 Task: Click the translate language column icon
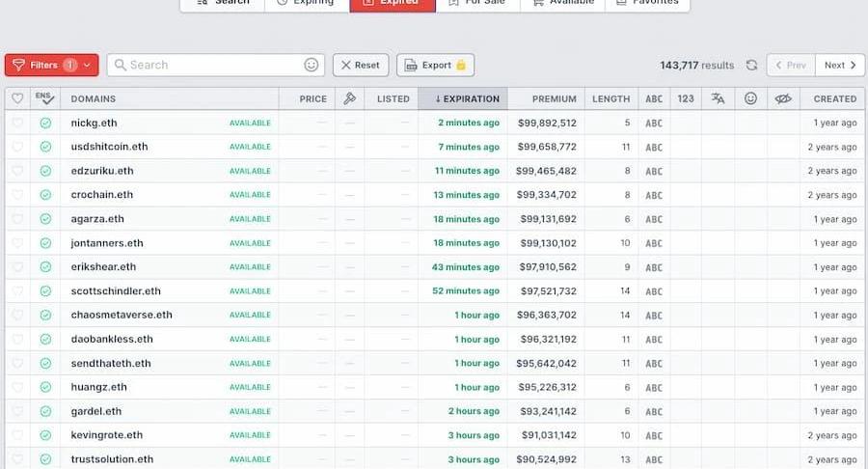tap(718, 98)
